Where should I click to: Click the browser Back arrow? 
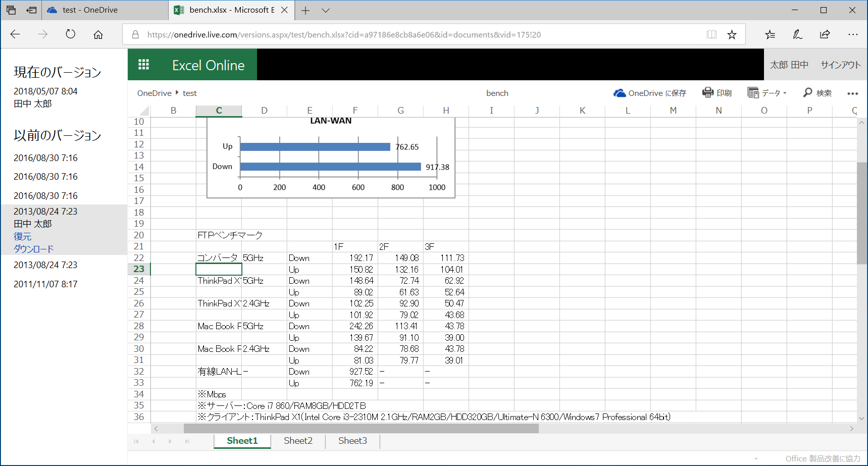15,34
